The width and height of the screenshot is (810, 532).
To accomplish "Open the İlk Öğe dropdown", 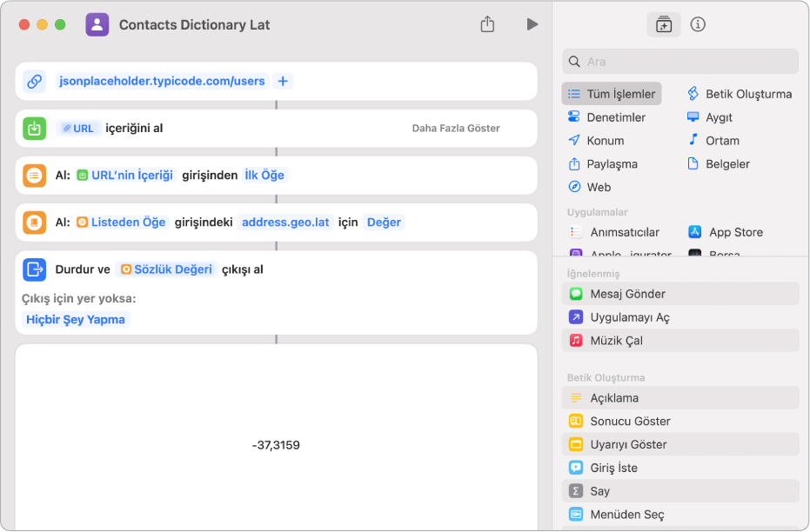I will click(264, 176).
